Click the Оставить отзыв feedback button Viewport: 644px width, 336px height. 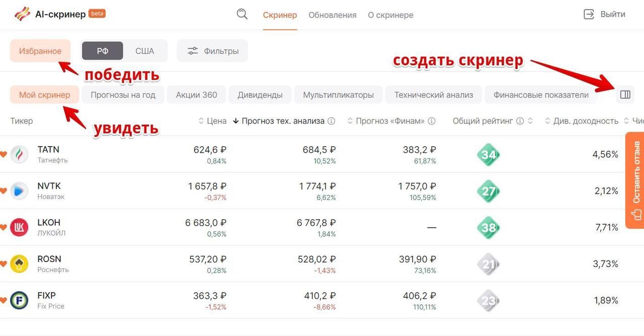pos(634,180)
